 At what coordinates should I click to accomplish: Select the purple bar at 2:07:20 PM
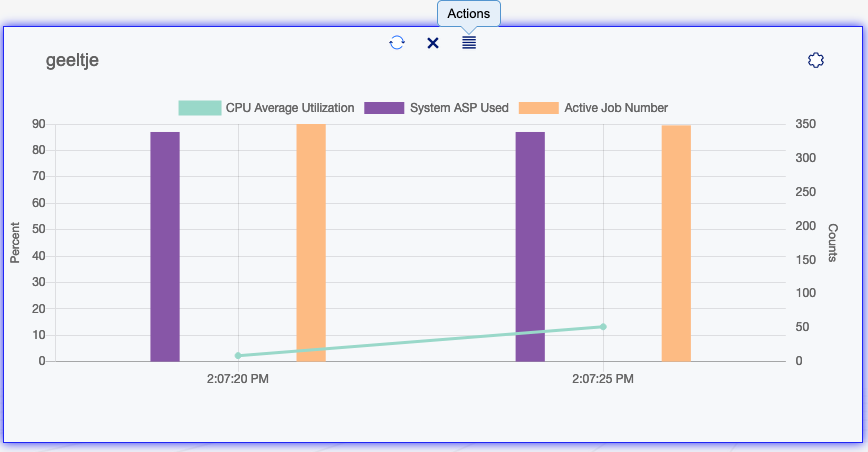tap(165, 246)
